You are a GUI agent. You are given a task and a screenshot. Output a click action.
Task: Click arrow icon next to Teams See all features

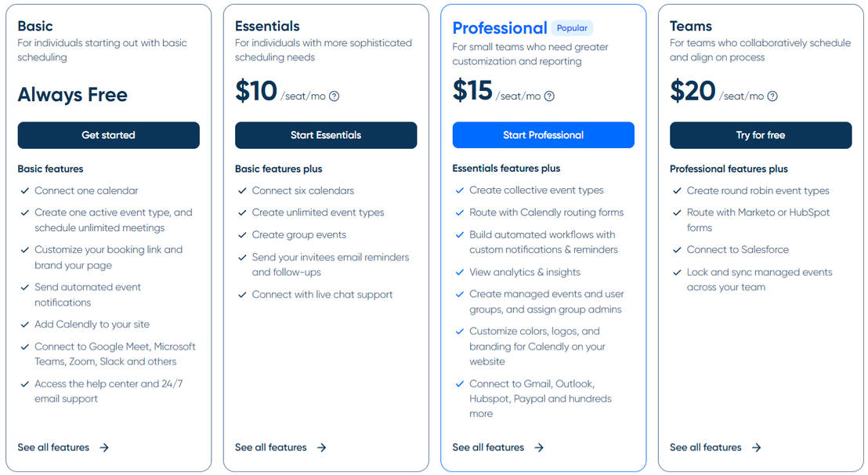click(x=757, y=448)
